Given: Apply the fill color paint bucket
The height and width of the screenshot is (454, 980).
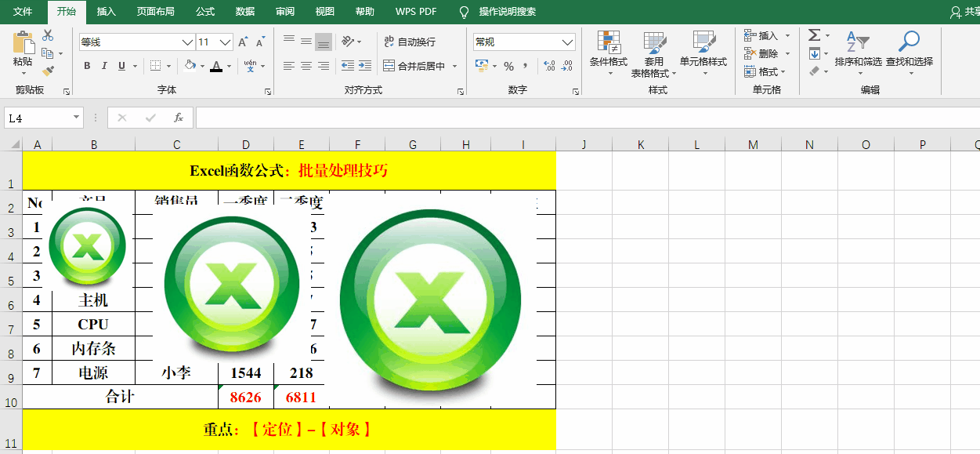Looking at the screenshot, I should [190, 66].
